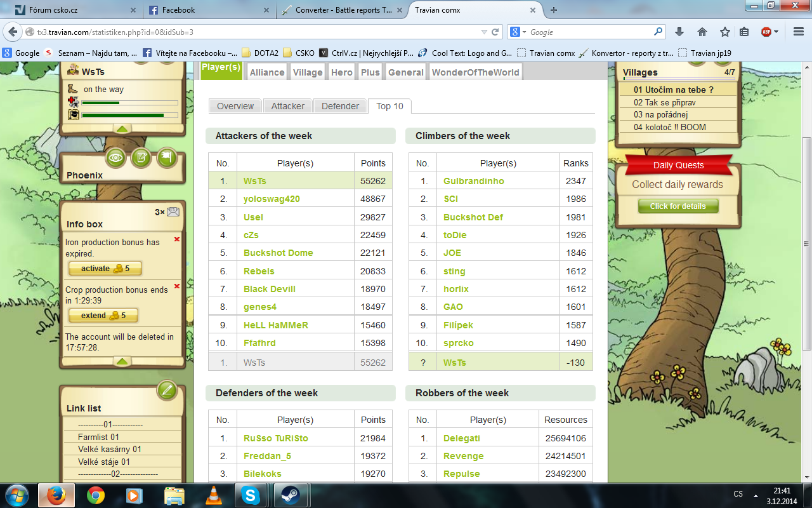Click the hero health progress bar

(129, 102)
